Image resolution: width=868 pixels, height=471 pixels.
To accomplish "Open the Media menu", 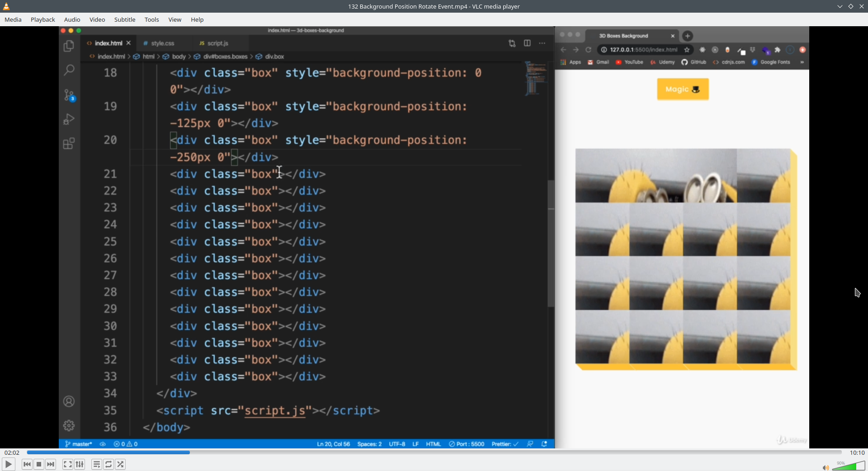I will point(13,19).
